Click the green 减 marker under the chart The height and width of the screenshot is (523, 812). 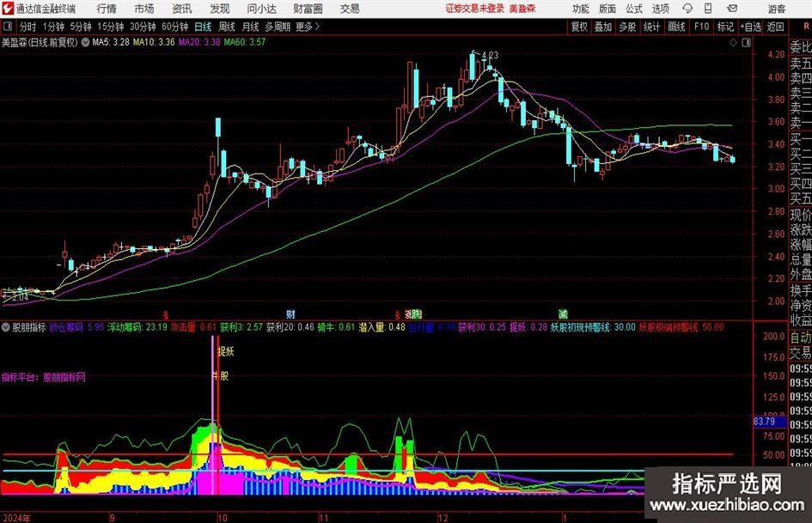click(x=563, y=314)
